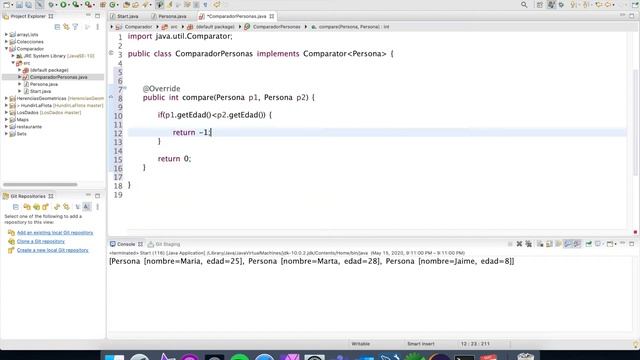This screenshot has width=640, height=360.
Task: Select the ComparadorPersonas.java editor tab
Action: (236, 16)
